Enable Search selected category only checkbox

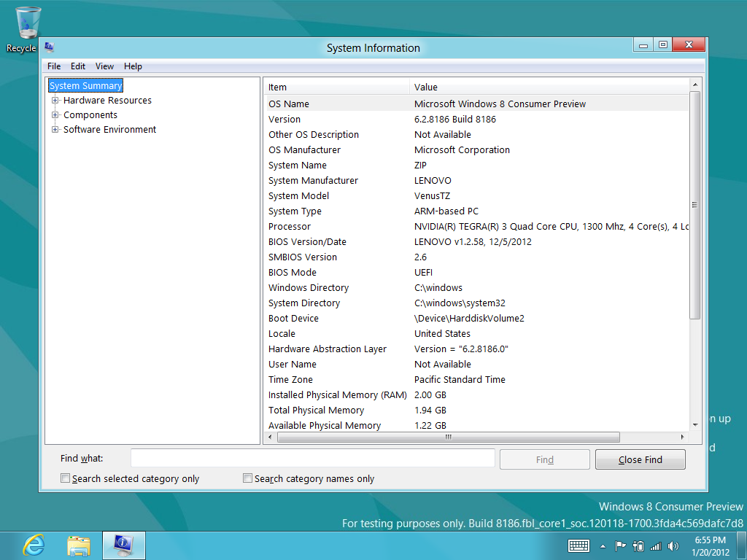(x=66, y=478)
